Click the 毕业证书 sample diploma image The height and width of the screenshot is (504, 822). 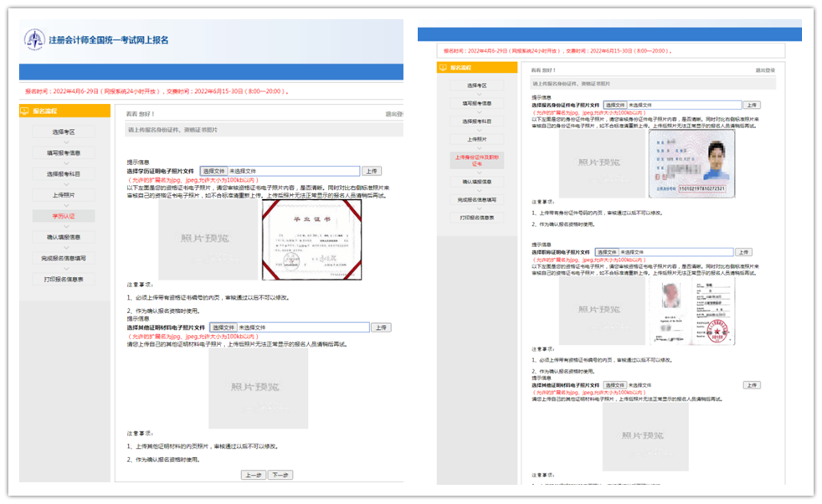312,239
